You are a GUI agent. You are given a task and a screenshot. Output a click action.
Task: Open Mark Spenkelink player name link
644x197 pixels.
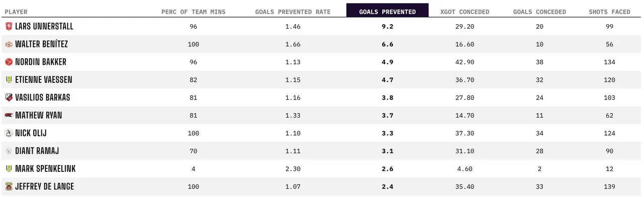pyautogui.click(x=45, y=169)
